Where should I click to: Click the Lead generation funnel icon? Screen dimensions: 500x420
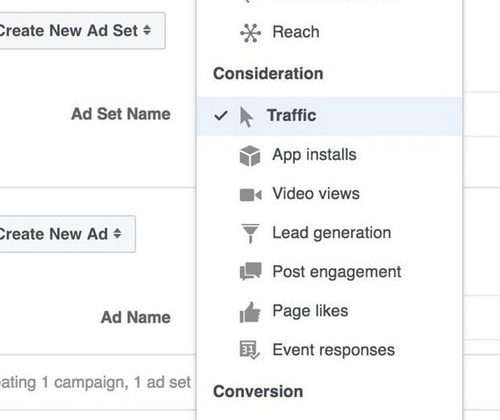pos(250,233)
